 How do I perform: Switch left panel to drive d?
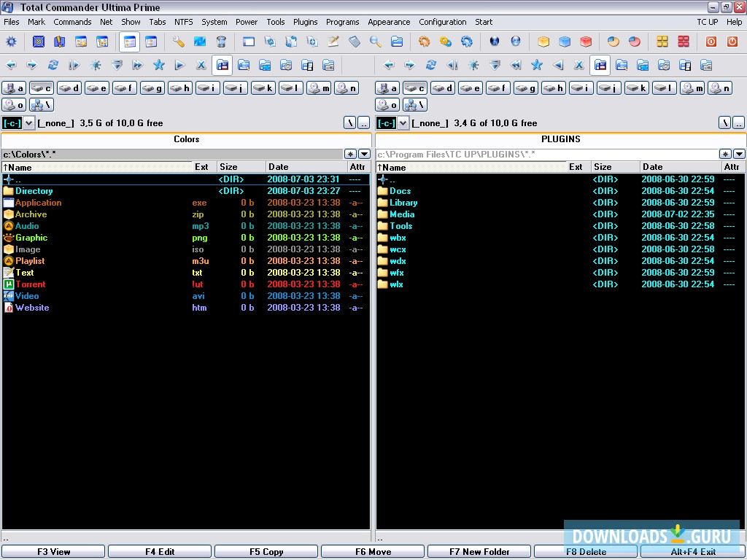pyautogui.click(x=69, y=88)
